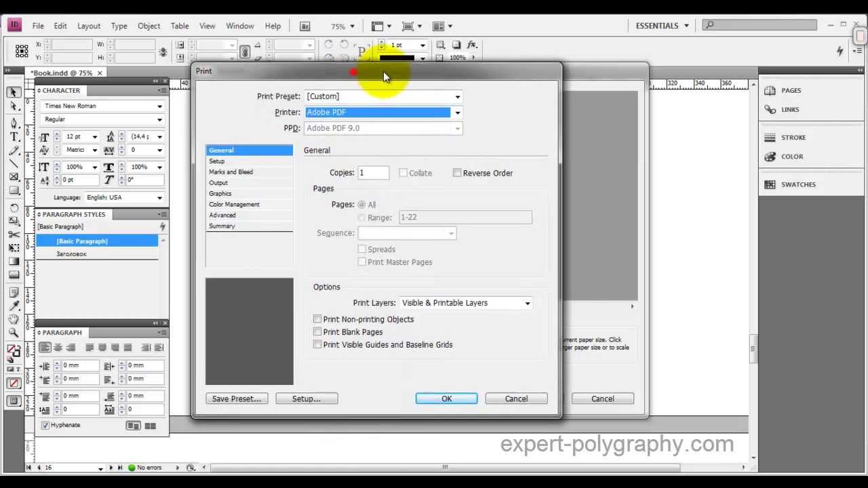
Task: Click the Copies input field
Action: point(373,173)
